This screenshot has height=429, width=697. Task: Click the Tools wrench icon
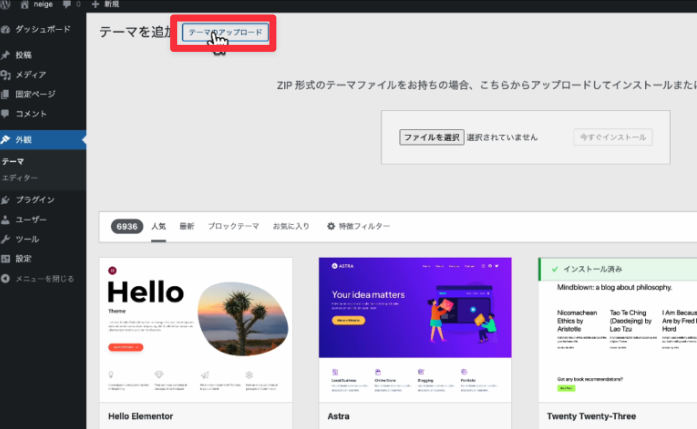[7, 239]
